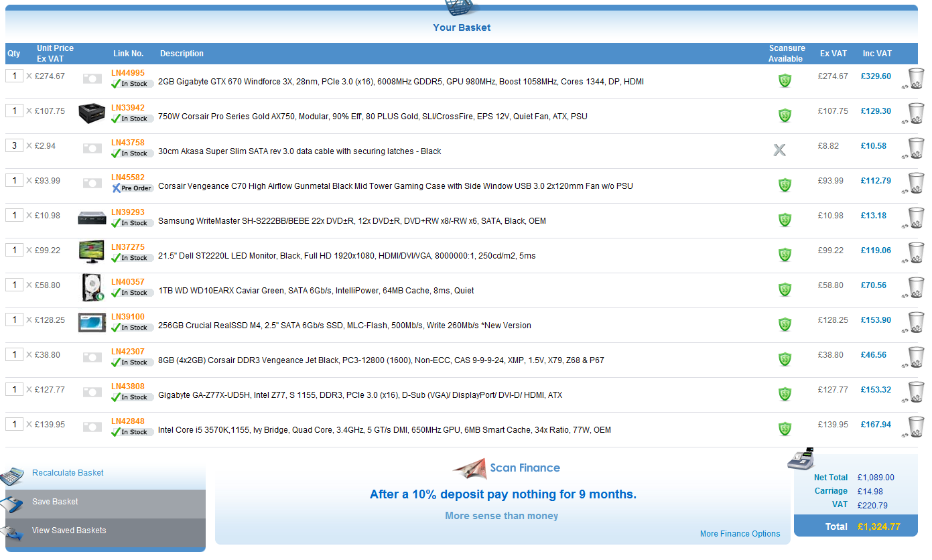932x560 pixels.
Task: Open GTX 670 placeholder camera thumbnail
Action: (x=92, y=79)
